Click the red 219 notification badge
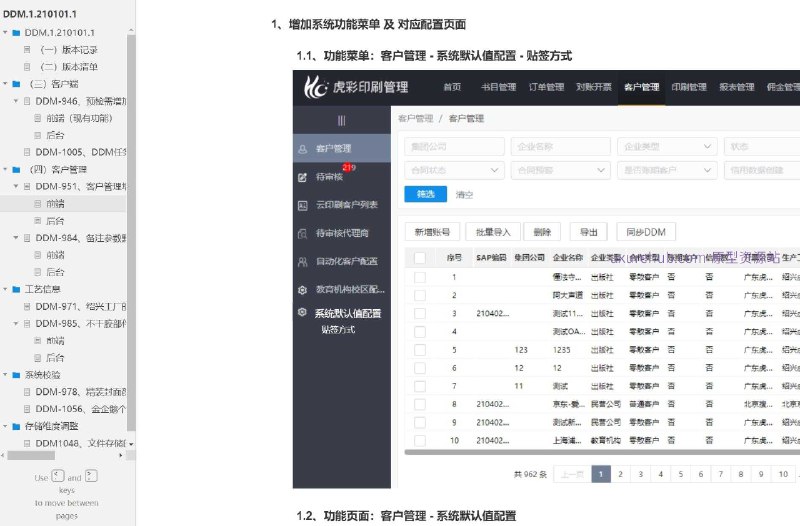 [x=349, y=167]
